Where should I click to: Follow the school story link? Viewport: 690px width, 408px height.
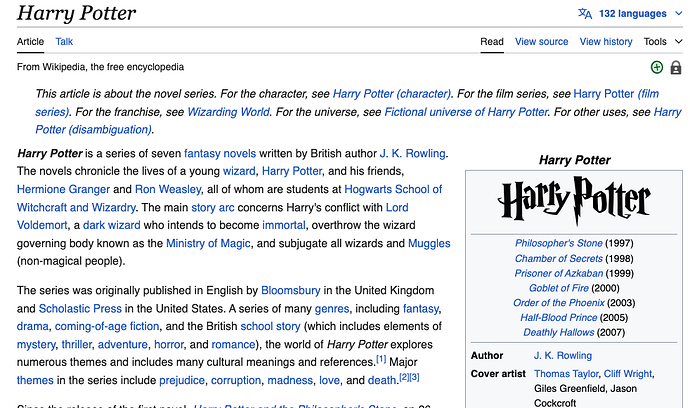click(270, 326)
